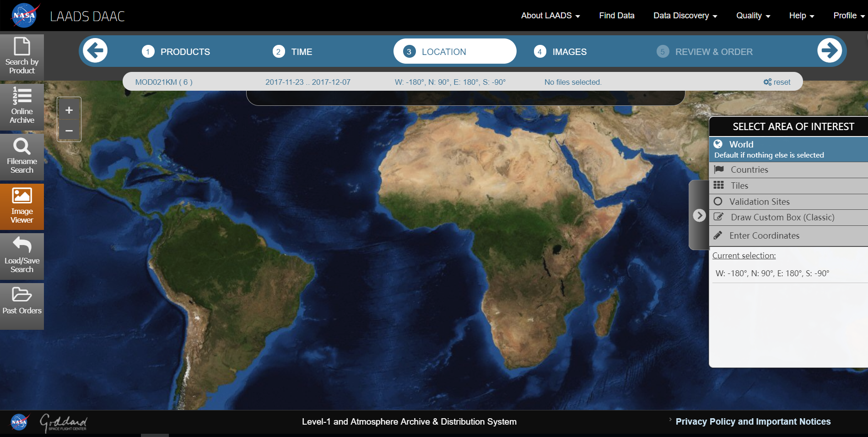Click MOD021KM ( 6 ) summary link
Viewport: 868px width, 437px height.
coord(164,82)
